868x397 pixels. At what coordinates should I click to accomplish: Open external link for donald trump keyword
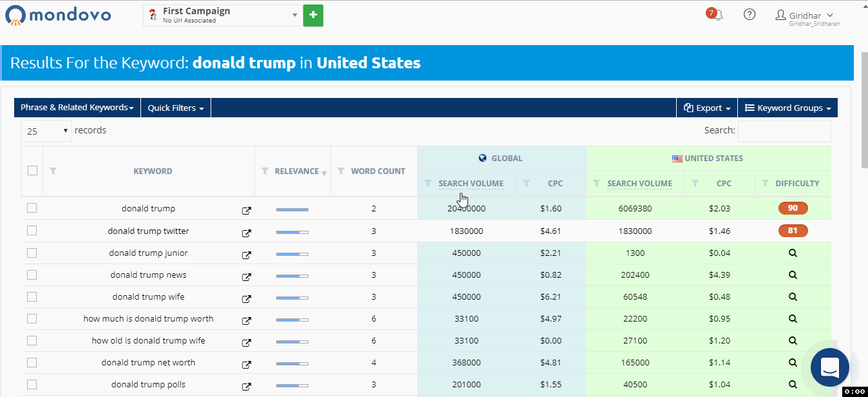click(246, 210)
